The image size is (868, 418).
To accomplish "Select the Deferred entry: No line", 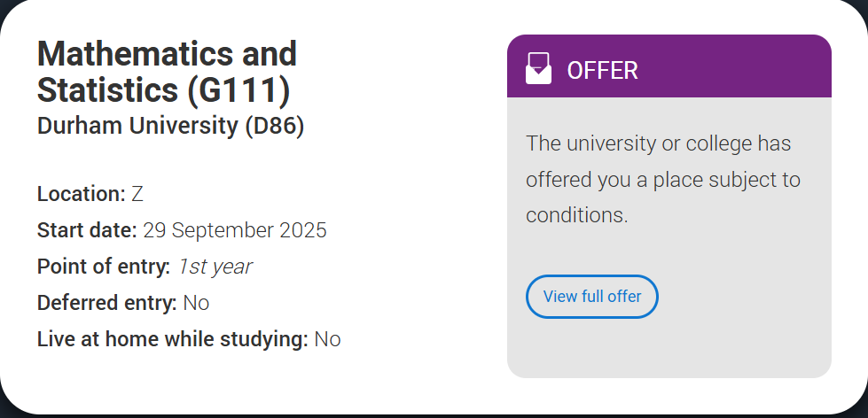I will tap(123, 303).
